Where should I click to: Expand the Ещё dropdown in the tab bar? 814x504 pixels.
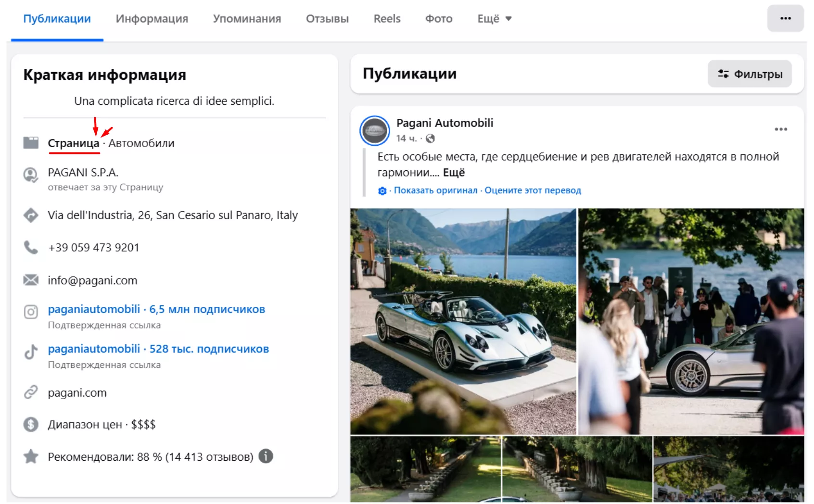click(494, 19)
